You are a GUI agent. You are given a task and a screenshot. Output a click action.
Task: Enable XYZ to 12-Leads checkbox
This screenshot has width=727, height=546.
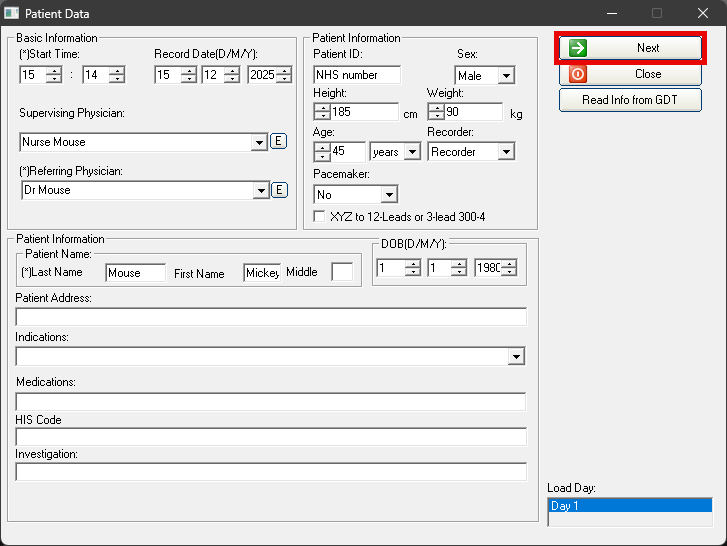tap(320, 216)
